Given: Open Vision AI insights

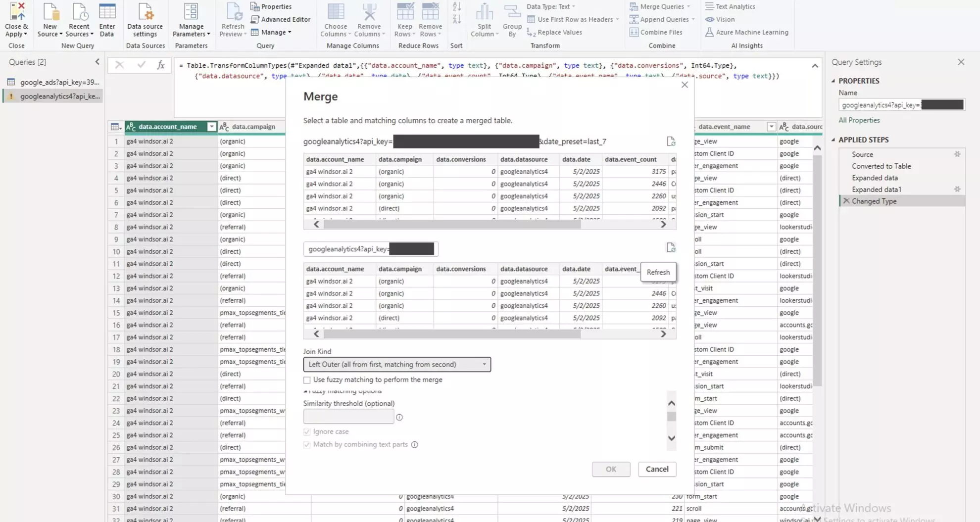Looking at the screenshot, I should [720, 19].
